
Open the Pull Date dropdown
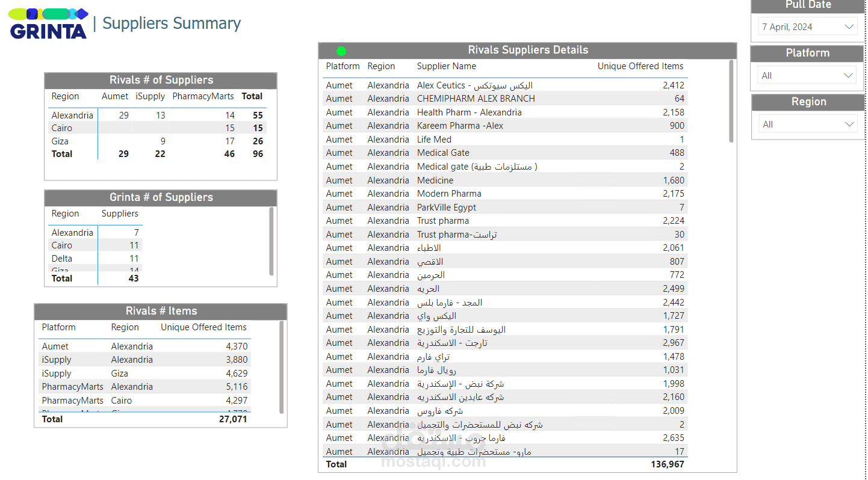(807, 26)
